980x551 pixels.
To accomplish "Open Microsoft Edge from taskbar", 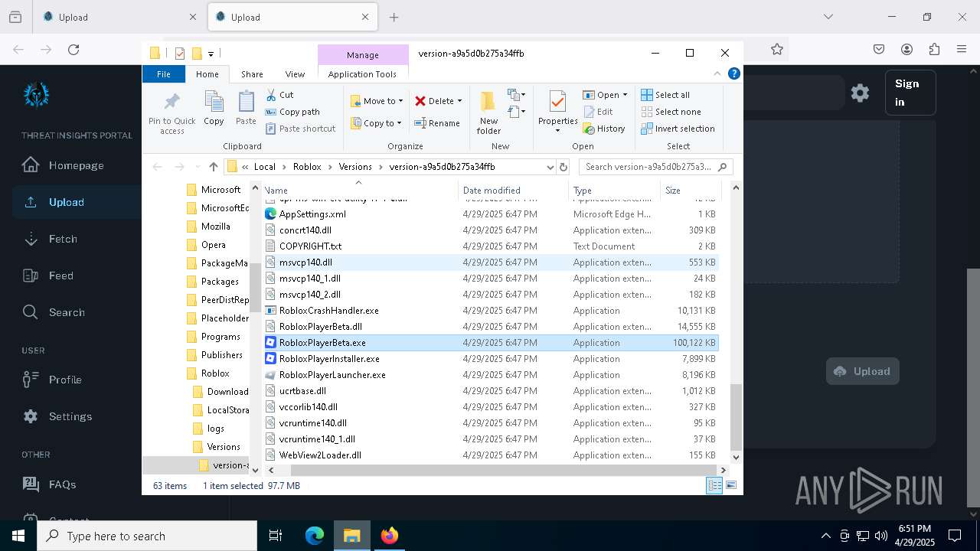I will pyautogui.click(x=315, y=536).
